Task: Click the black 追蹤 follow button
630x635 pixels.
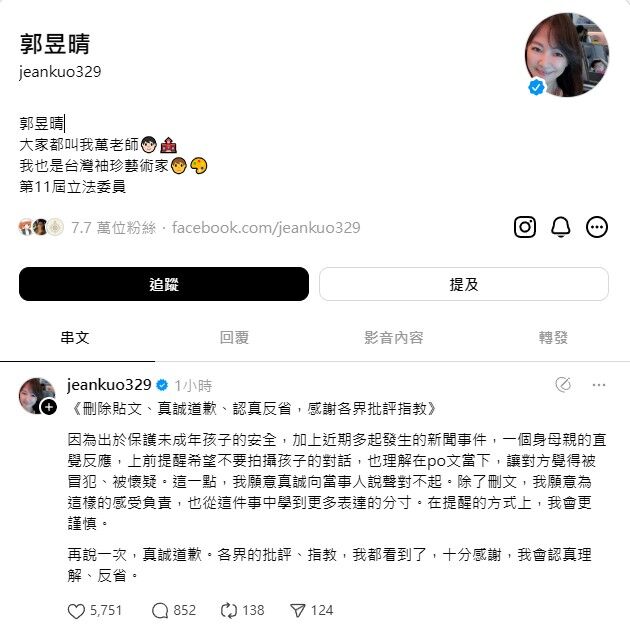Action: [164, 284]
